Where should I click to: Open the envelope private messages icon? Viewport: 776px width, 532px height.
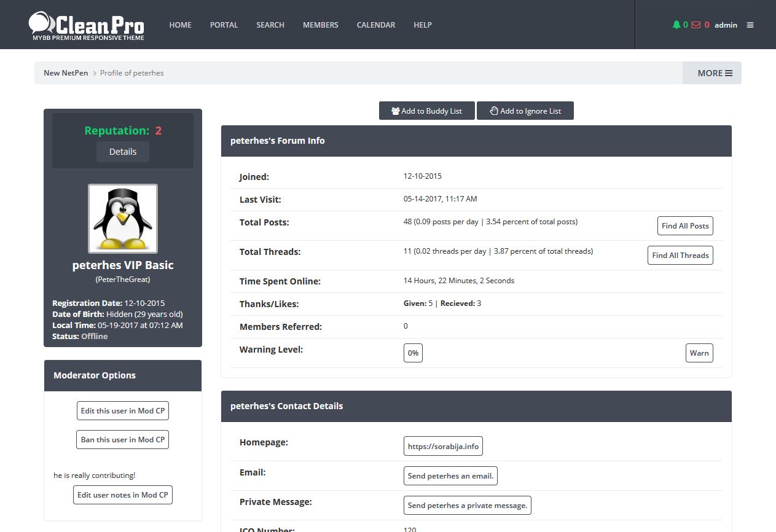point(696,25)
